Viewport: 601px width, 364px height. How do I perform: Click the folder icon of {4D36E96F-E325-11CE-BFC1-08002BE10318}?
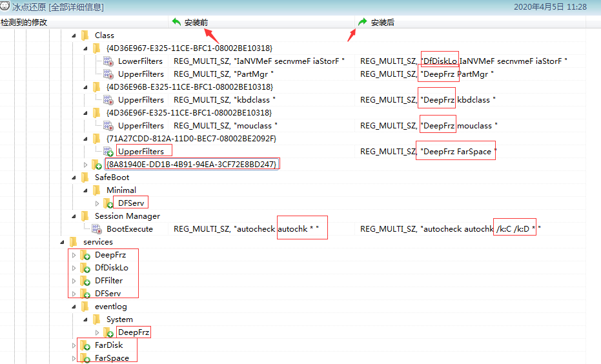click(97, 113)
